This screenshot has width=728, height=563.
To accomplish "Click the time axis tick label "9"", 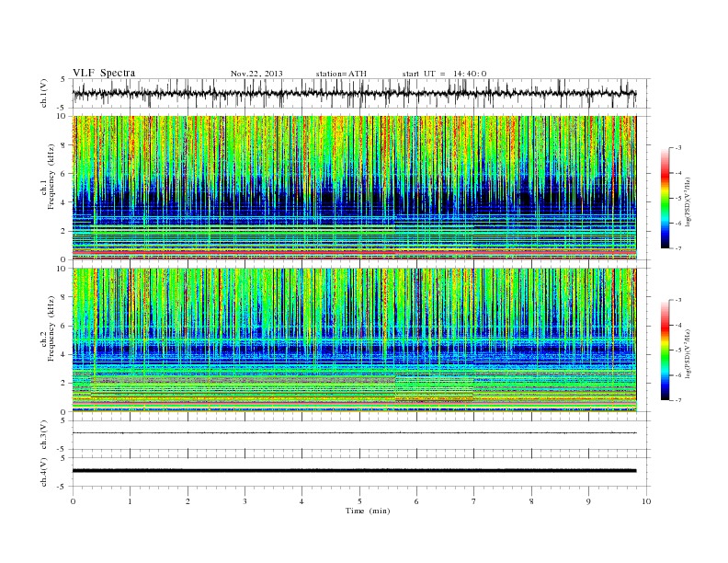I will point(588,501).
